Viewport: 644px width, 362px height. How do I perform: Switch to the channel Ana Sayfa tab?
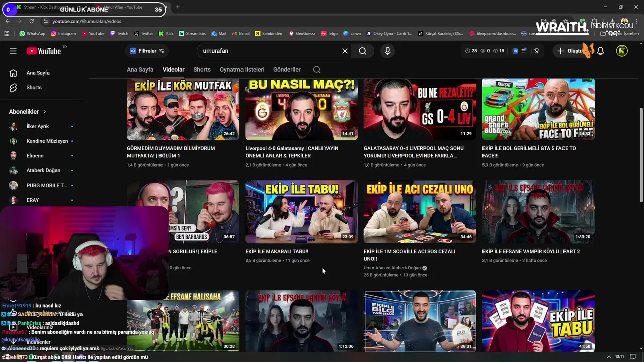(140, 70)
